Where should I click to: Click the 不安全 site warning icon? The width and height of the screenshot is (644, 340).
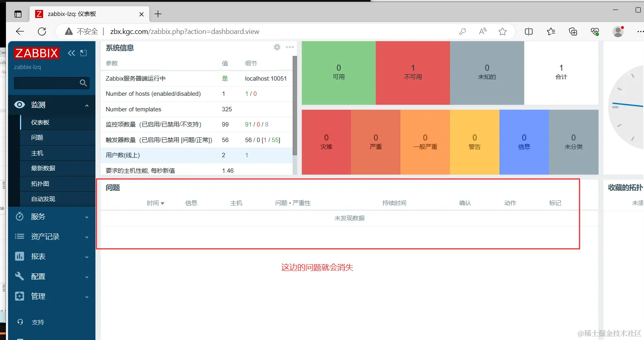pos(69,32)
